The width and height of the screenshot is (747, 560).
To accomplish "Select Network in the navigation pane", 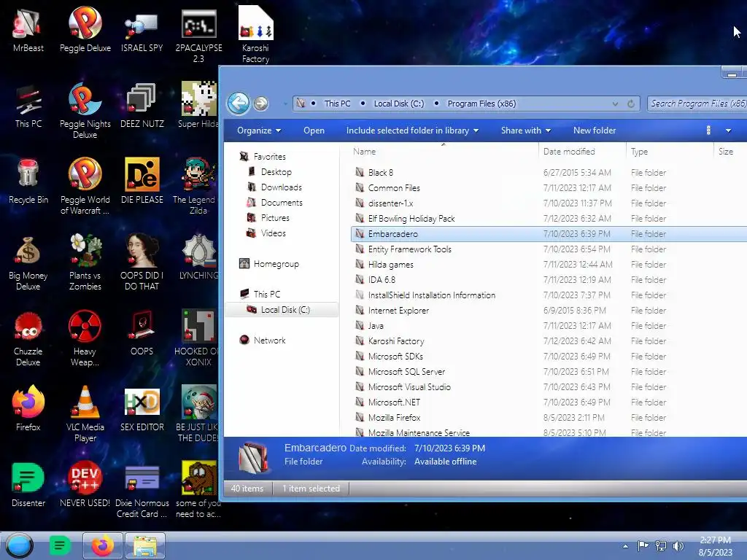I will coord(270,340).
